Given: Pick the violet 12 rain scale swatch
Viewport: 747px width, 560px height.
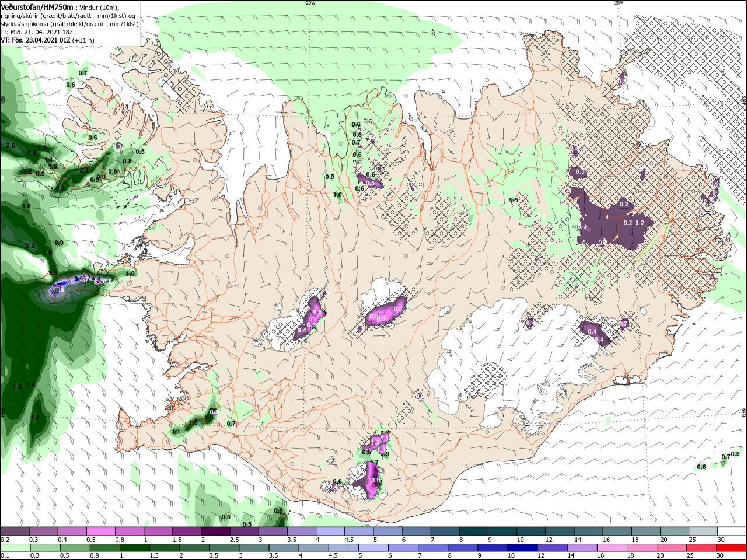Looking at the screenshot, I should [552, 548].
